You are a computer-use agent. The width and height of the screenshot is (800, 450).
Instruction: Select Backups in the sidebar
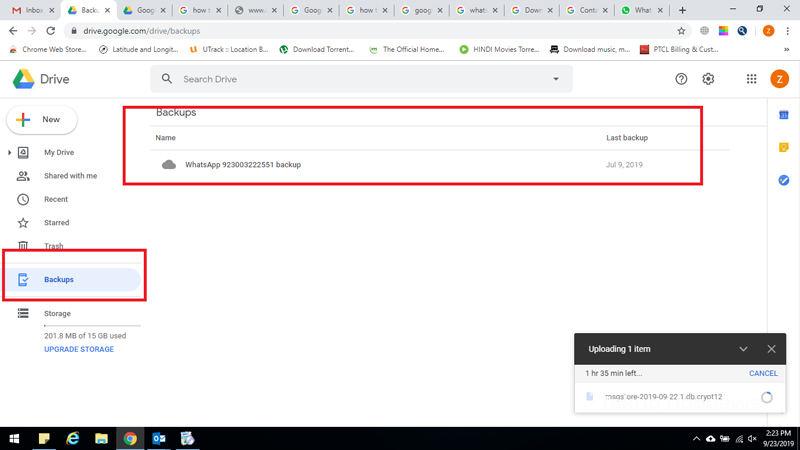71,280
